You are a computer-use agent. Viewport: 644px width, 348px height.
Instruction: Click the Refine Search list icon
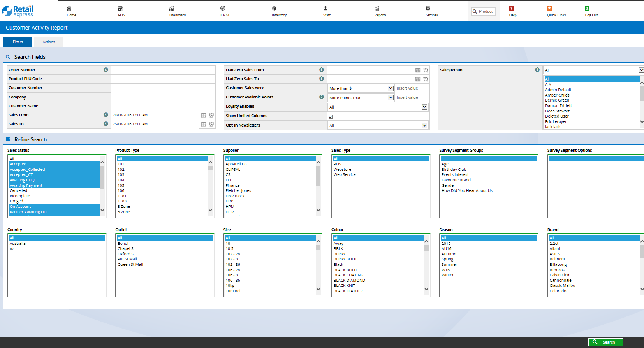click(x=8, y=139)
